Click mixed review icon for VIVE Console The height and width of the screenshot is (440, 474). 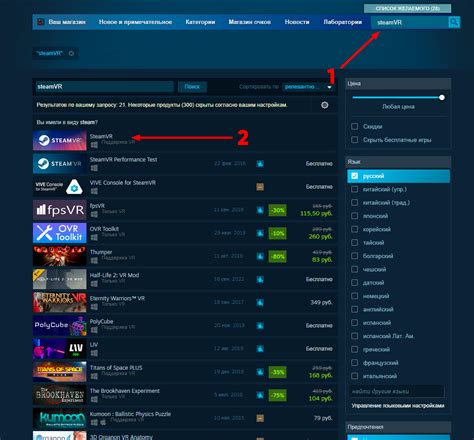tap(260, 187)
